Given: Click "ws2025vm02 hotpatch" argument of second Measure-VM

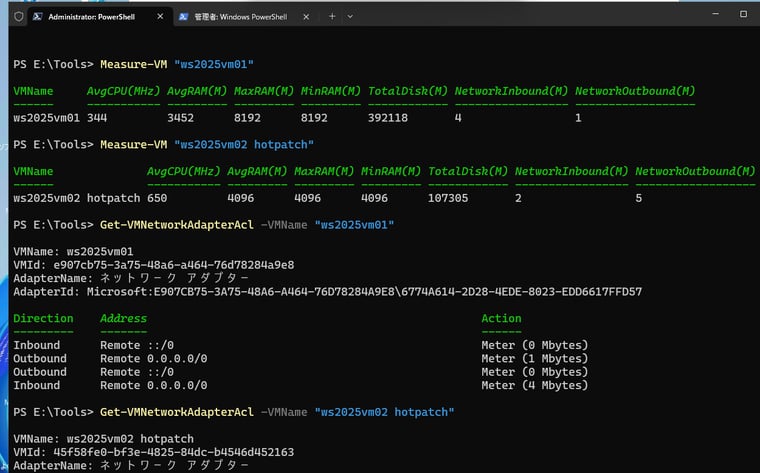Looking at the screenshot, I should (x=244, y=144).
